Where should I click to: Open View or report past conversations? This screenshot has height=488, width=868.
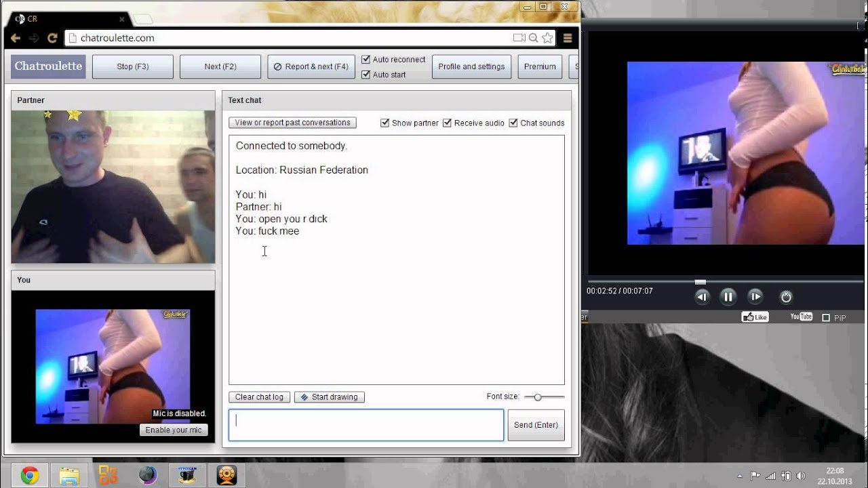(x=292, y=123)
